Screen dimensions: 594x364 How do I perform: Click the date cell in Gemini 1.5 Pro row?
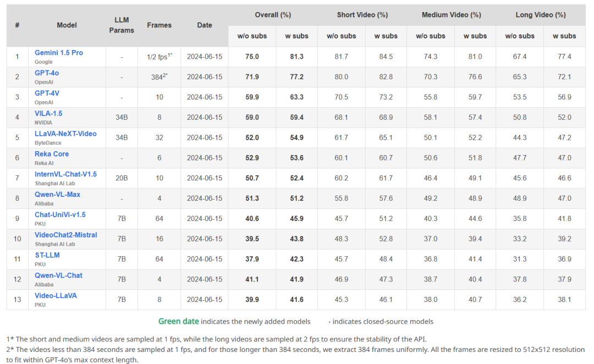[x=205, y=57]
